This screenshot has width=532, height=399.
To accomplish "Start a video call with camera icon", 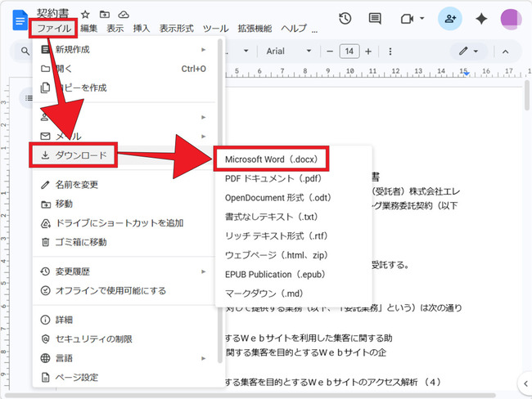I will tap(407, 18).
